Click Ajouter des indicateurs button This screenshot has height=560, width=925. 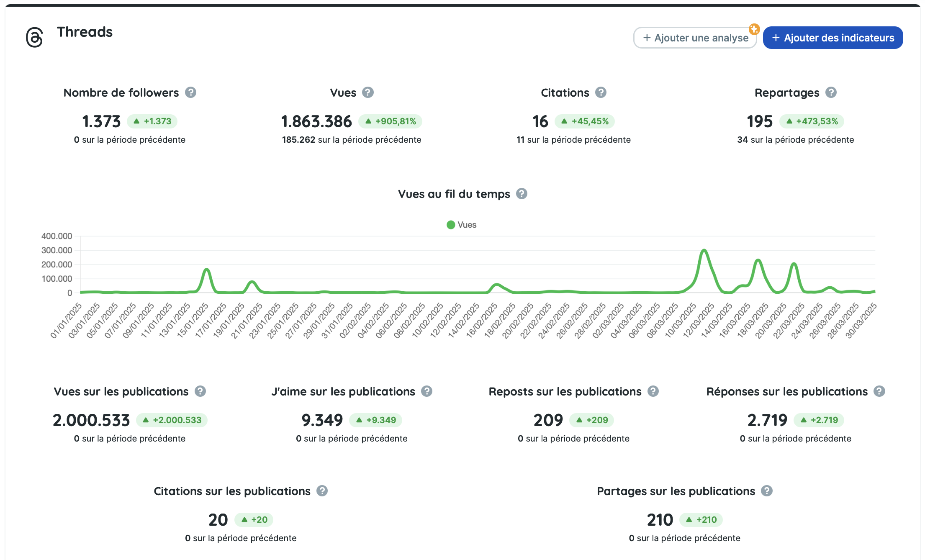coord(832,38)
